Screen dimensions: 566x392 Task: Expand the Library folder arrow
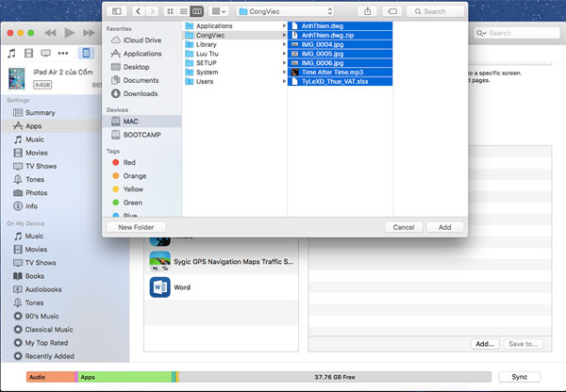pyautogui.click(x=284, y=44)
